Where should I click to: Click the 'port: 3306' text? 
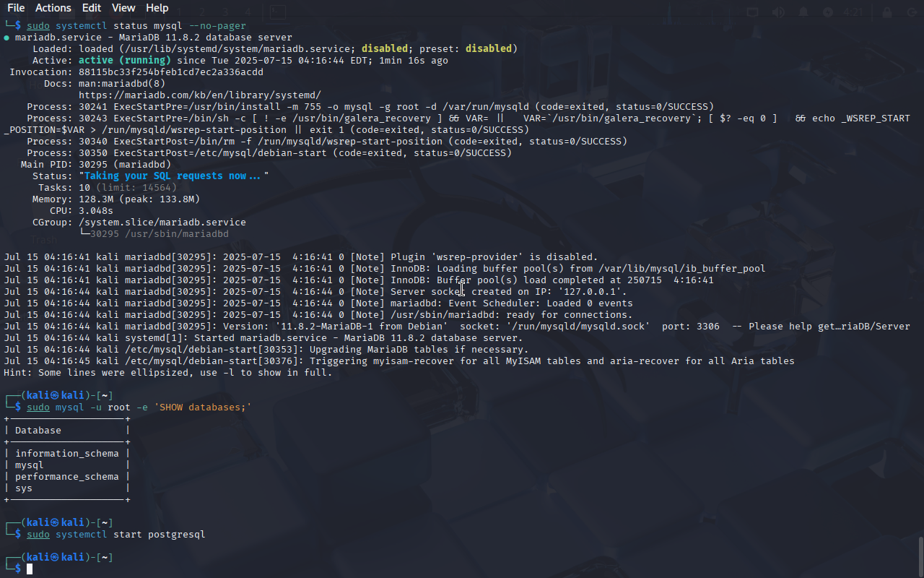tap(691, 327)
